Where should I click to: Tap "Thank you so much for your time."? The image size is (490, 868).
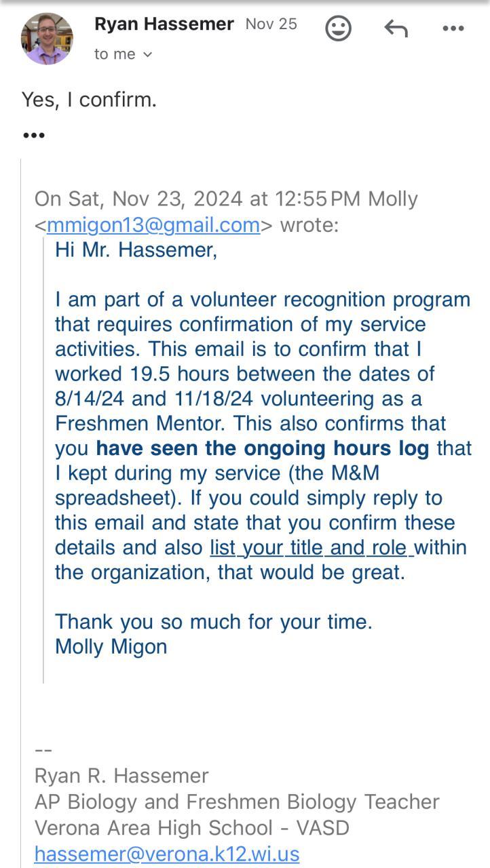tap(214, 621)
